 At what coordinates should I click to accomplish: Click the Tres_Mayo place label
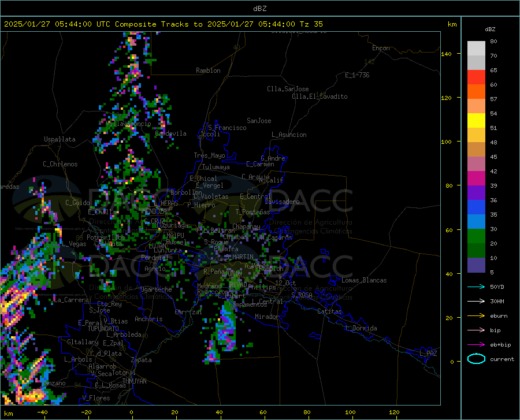click(x=209, y=155)
